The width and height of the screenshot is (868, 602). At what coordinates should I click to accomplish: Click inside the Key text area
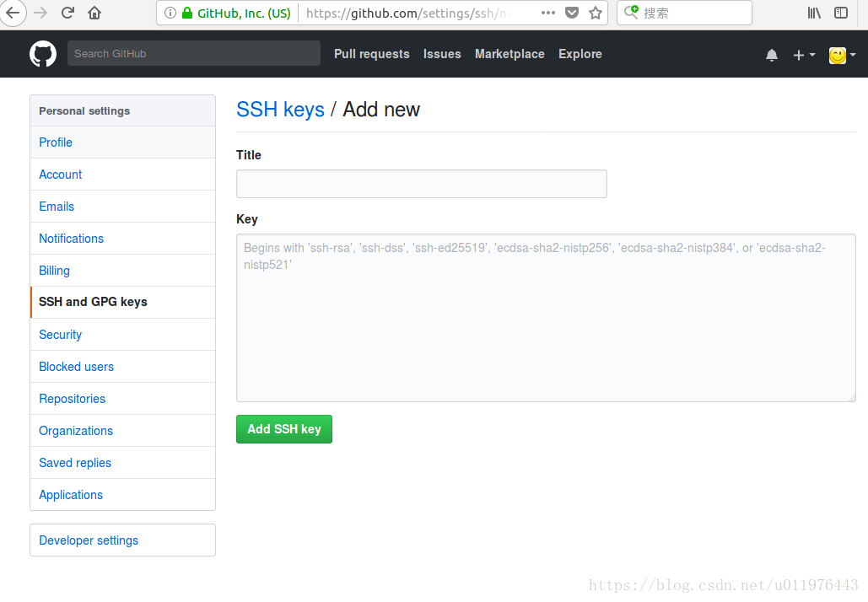[x=546, y=318]
